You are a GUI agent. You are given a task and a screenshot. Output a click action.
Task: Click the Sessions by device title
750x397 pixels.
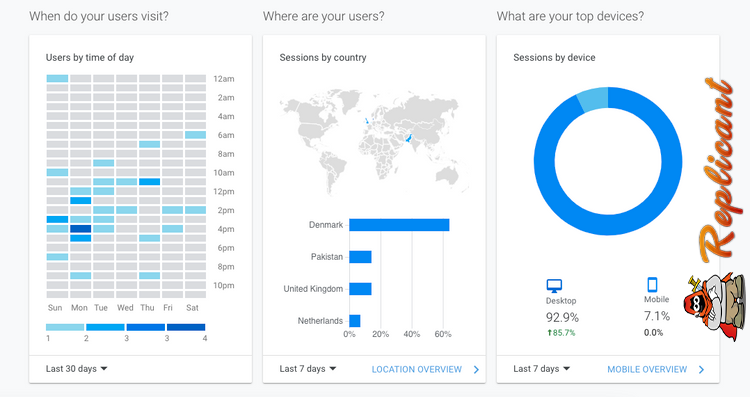(554, 57)
